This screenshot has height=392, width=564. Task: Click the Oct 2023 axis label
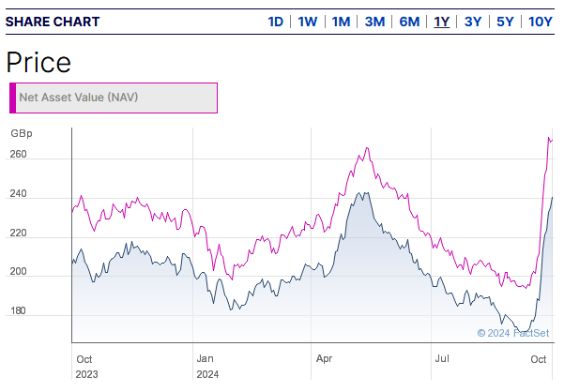(x=86, y=367)
